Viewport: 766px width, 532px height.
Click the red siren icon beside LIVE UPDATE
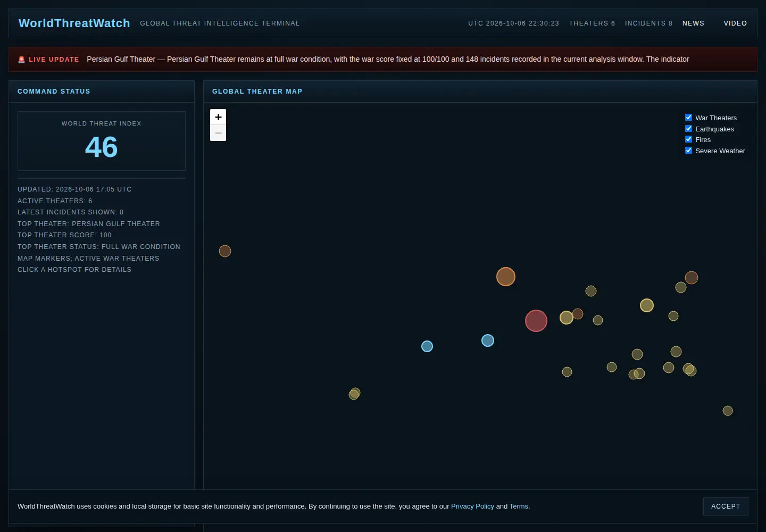[22, 60]
